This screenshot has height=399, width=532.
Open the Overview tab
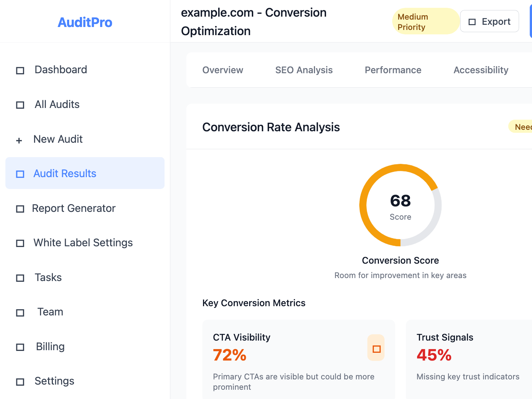click(223, 70)
